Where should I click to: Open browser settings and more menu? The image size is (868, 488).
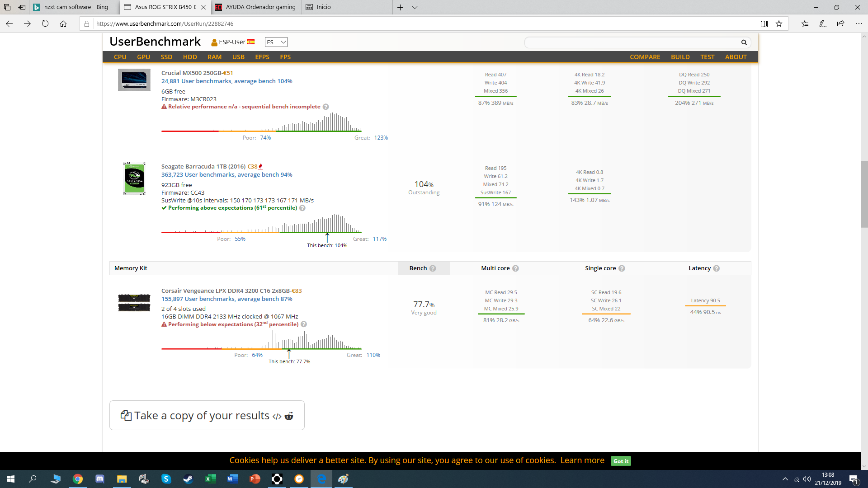(859, 23)
